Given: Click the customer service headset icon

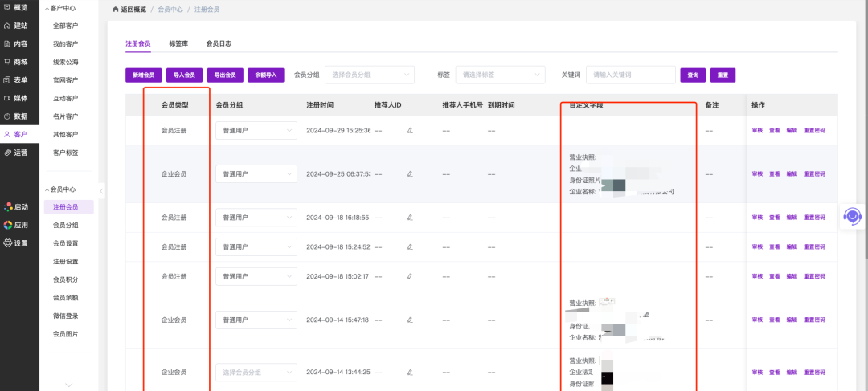Looking at the screenshot, I should (853, 216).
